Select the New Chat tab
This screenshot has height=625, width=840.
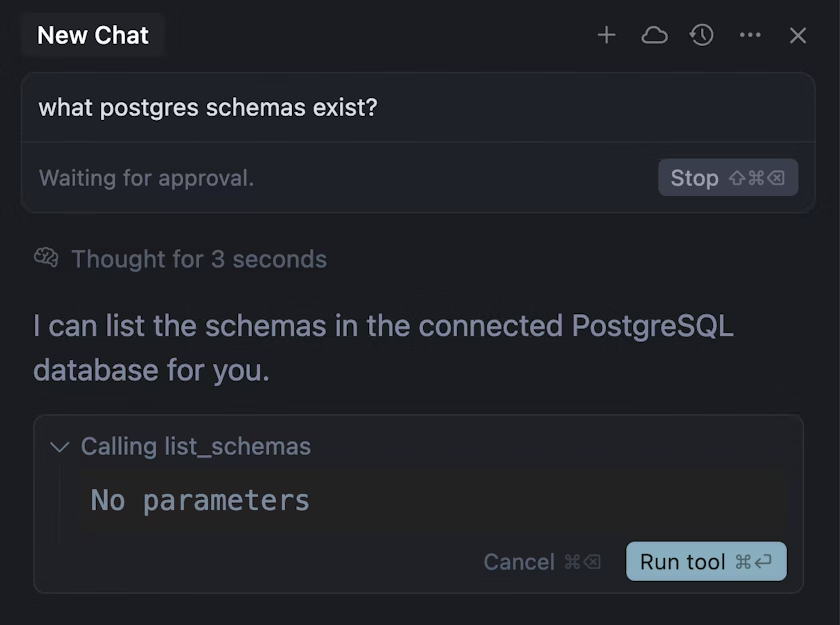93,35
